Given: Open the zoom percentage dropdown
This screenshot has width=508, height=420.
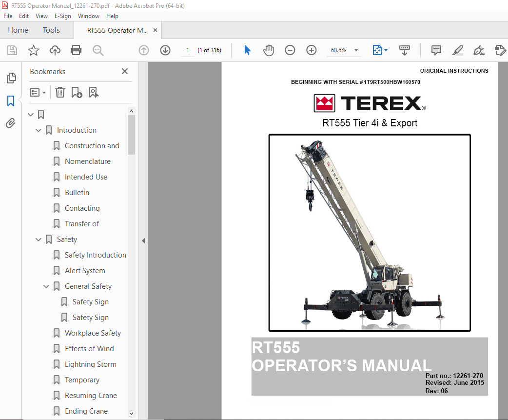Looking at the screenshot, I should [356, 50].
